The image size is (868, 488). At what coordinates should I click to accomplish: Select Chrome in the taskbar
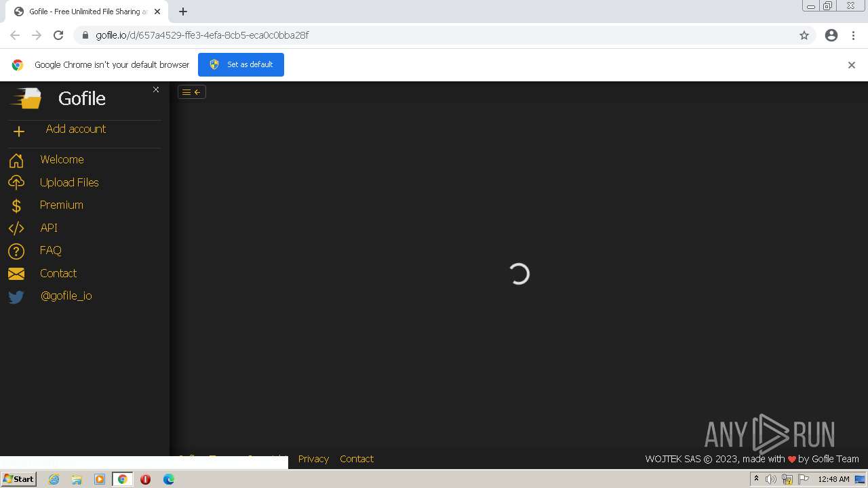123,479
